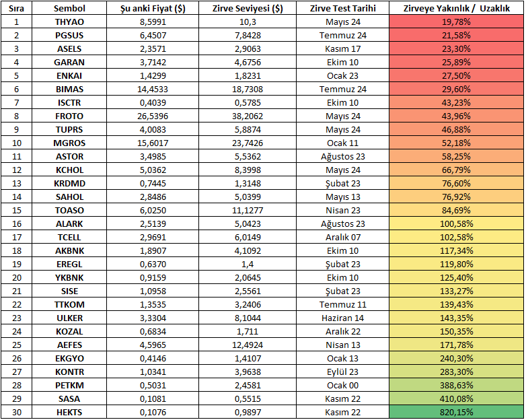
Task: Click EREGL peak level 1,4
Action: point(248,265)
